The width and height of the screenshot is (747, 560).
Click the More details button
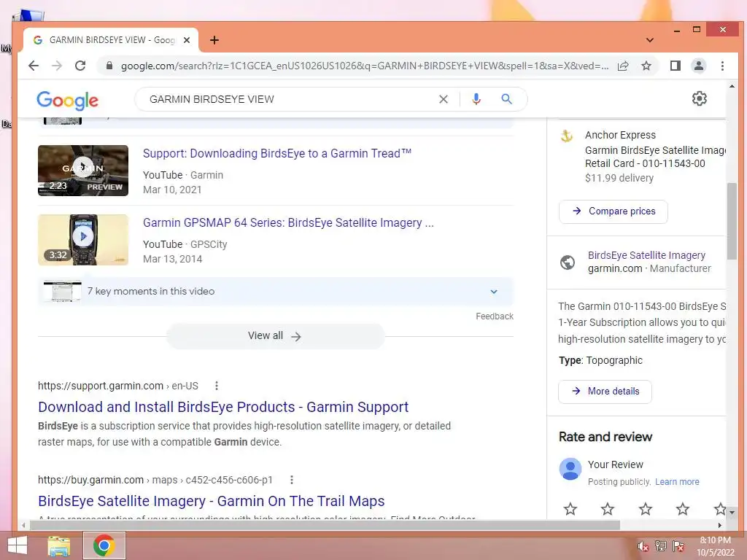point(605,392)
